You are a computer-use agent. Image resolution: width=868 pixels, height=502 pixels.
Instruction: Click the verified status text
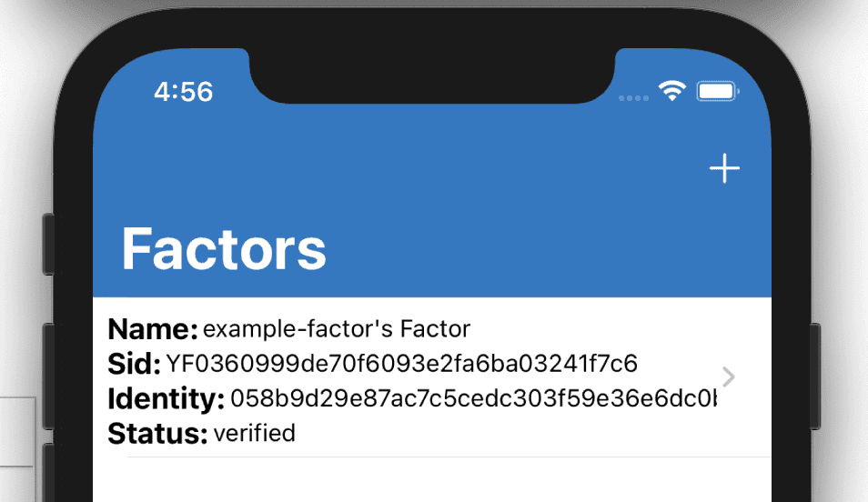255,433
